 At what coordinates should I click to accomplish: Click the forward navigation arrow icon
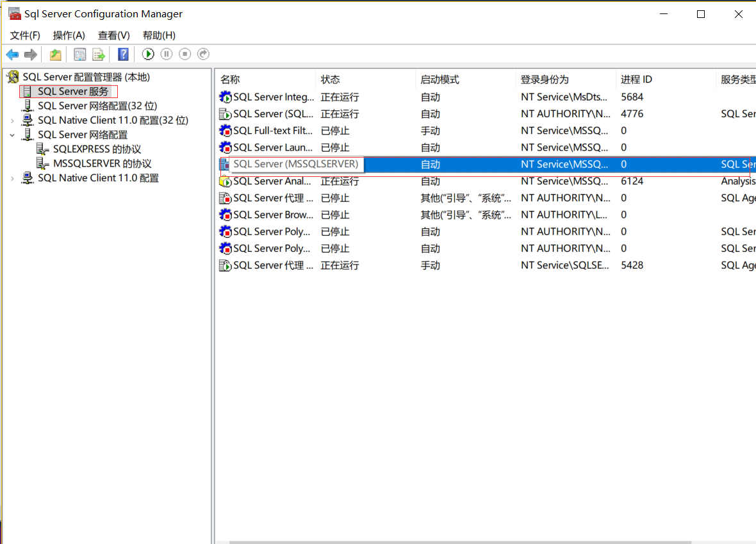29,54
